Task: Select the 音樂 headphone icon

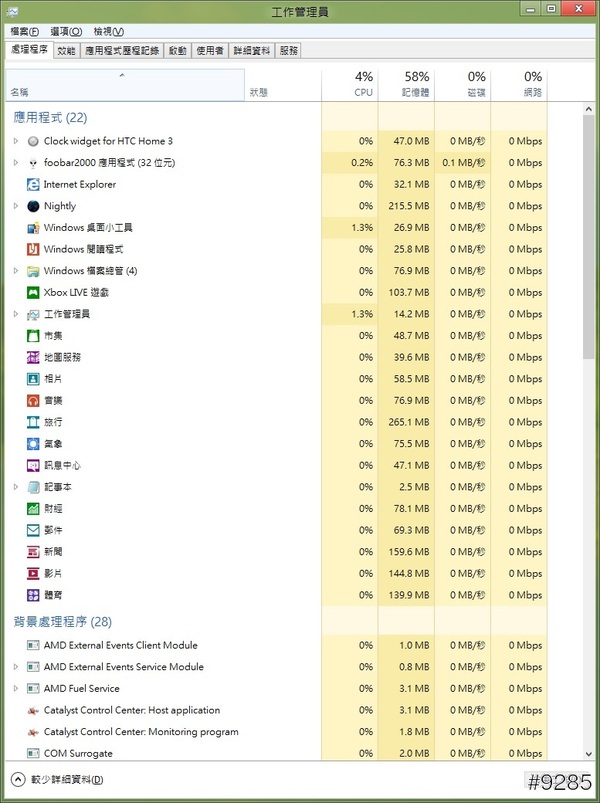Action: coord(33,400)
